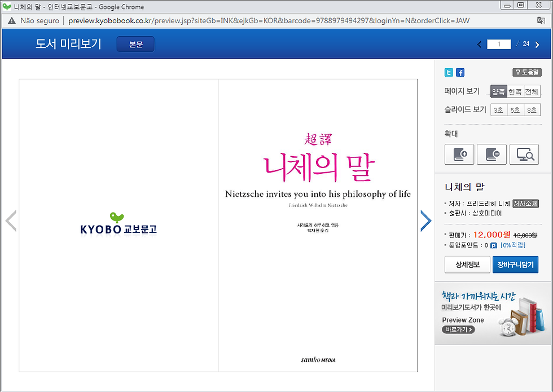Maximize the Chrome window

click(520, 5)
